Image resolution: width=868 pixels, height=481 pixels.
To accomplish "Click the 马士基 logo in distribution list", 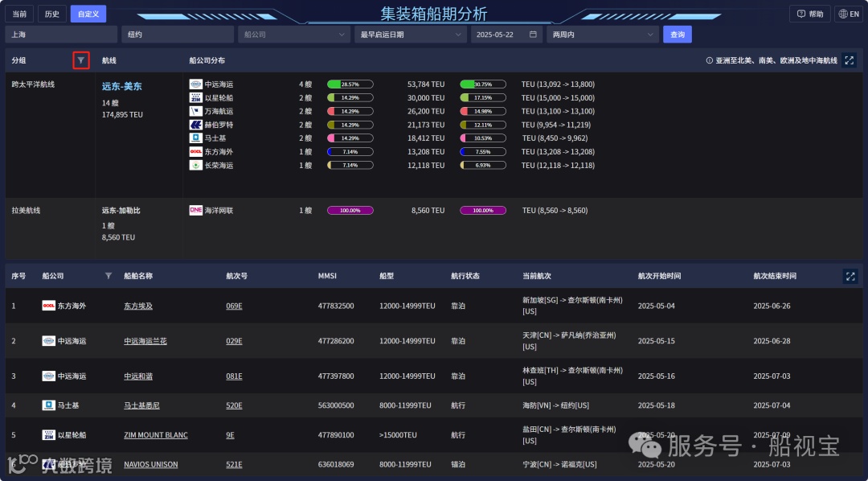I will coord(196,138).
